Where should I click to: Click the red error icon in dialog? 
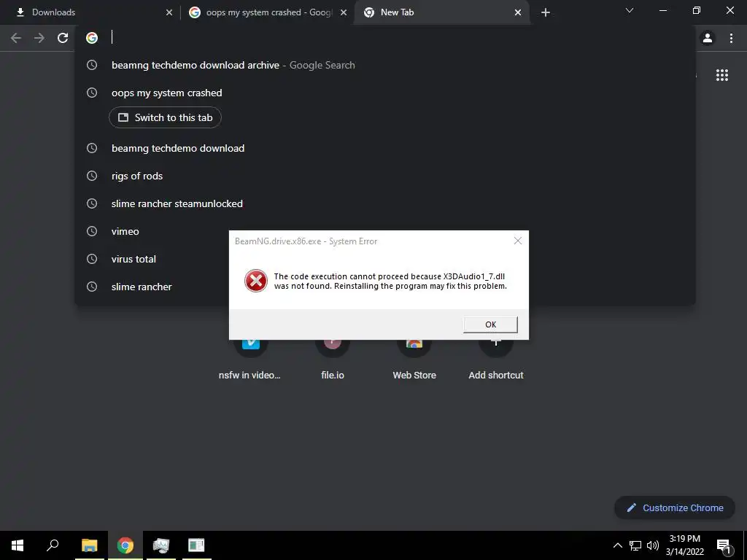(x=256, y=281)
